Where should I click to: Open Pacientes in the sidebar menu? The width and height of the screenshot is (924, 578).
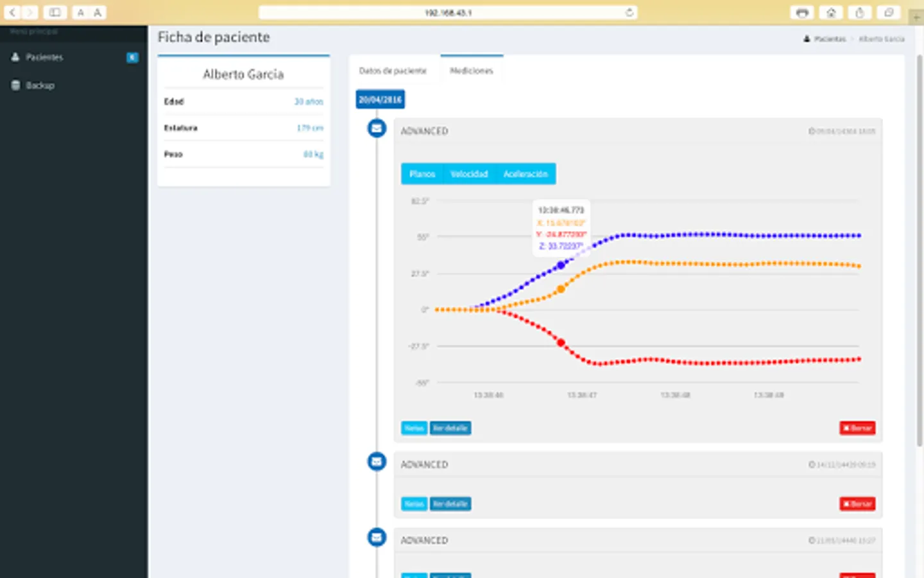[x=74, y=57]
